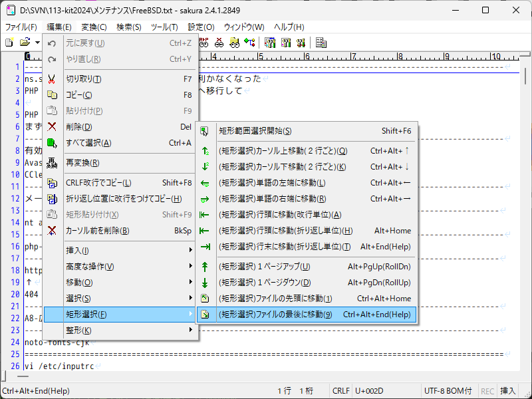Screen dimensions: 532x399
Task: Create a new file via toolbar icon
Action: [x=9, y=43]
